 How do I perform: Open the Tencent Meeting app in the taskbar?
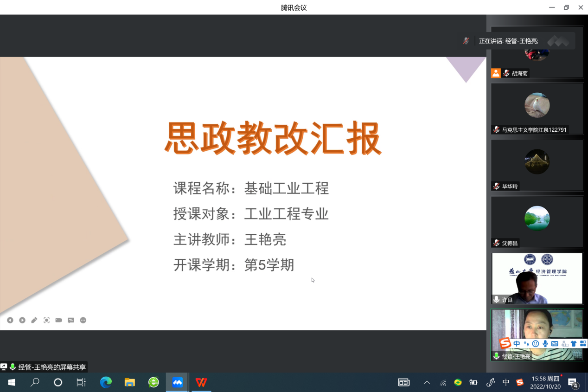point(177,382)
